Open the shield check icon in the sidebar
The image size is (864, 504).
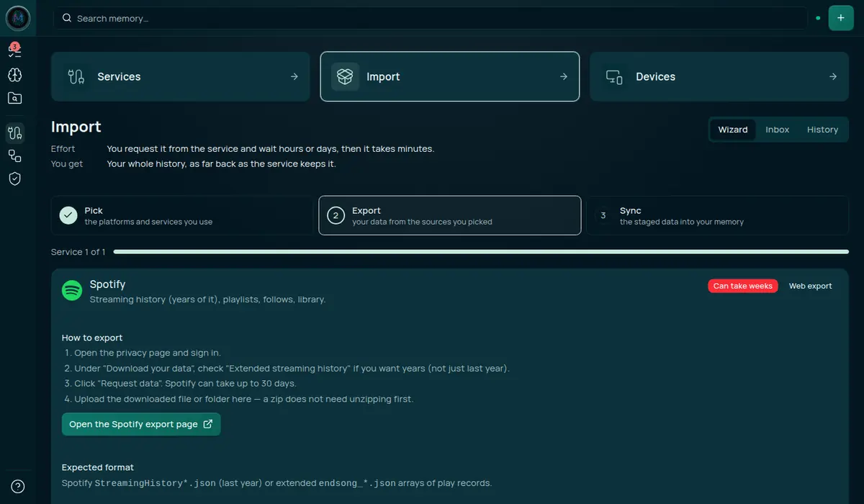14,179
